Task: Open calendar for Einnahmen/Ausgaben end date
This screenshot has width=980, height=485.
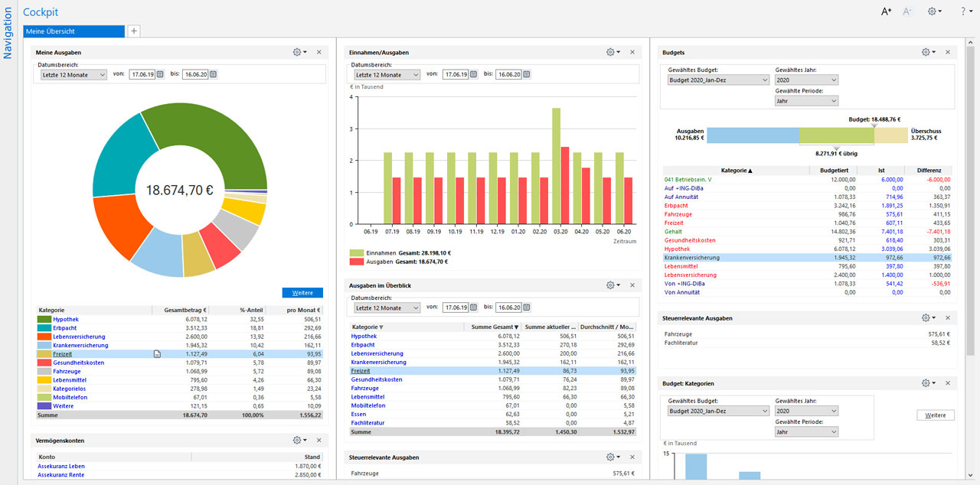Action: 528,74
